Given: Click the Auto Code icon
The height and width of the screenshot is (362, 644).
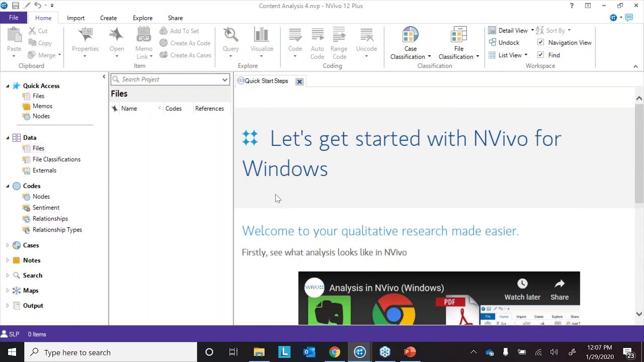Looking at the screenshot, I should [317, 35].
